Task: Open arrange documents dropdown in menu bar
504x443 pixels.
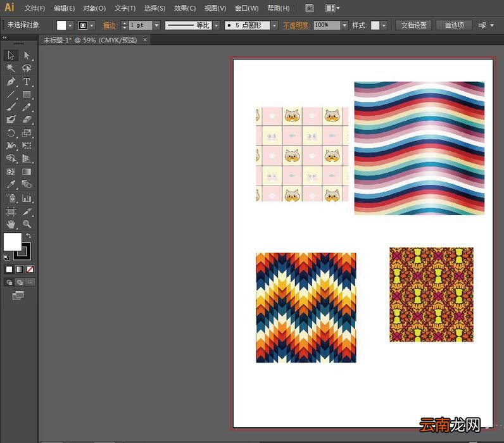Action: [332, 8]
